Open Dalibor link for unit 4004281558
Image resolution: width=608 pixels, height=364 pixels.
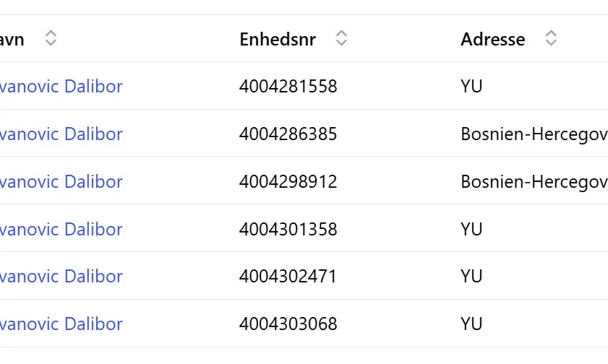pyautogui.click(x=61, y=87)
